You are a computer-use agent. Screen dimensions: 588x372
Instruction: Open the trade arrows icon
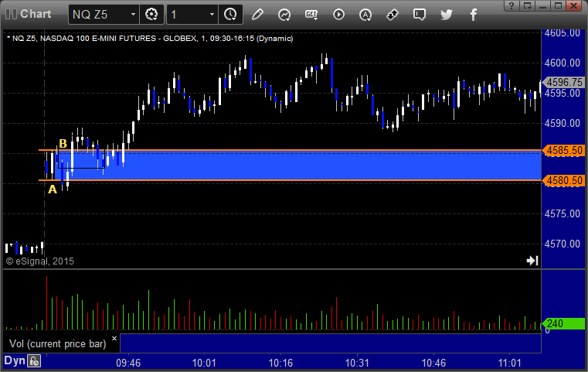coord(393,15)
